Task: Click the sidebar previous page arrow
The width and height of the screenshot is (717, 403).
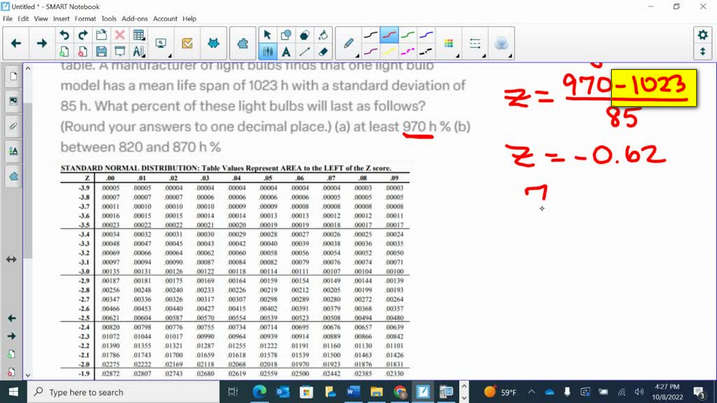Action: (12, 318)
